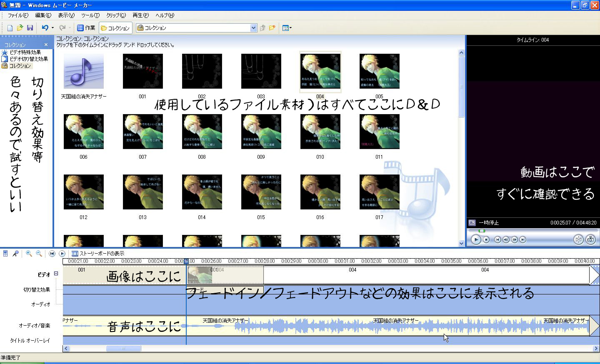Select clip thumbnail 004
This screenshot has height=364, width=600.
pos(320,71)
